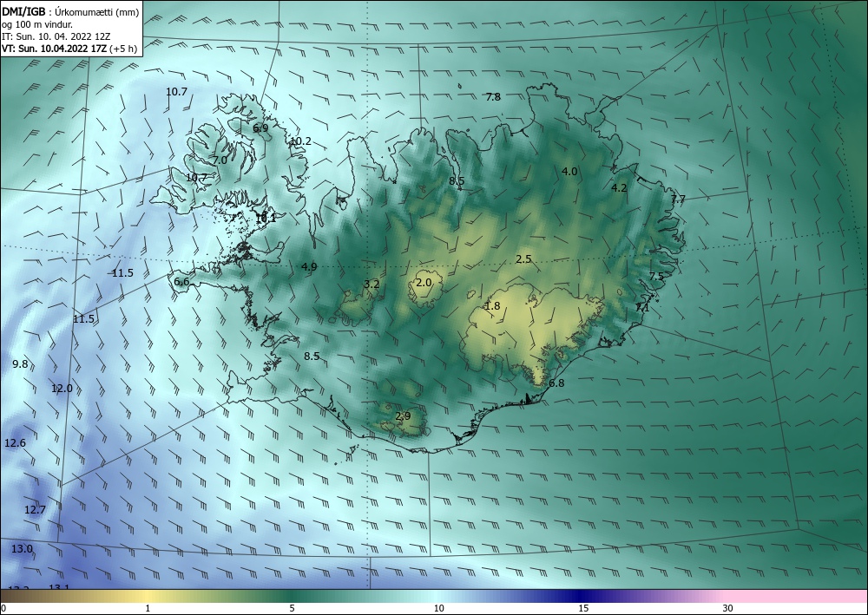This screenshot has width=868, height=615.
Task: Click the 3.2 value over the glacier
Action: 372,285
